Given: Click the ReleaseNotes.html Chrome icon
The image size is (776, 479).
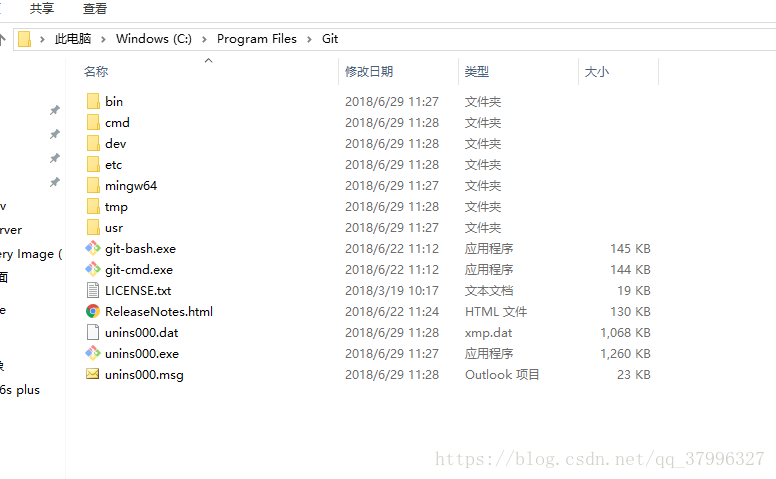Looking at the screenshot, I should (93, 311).
